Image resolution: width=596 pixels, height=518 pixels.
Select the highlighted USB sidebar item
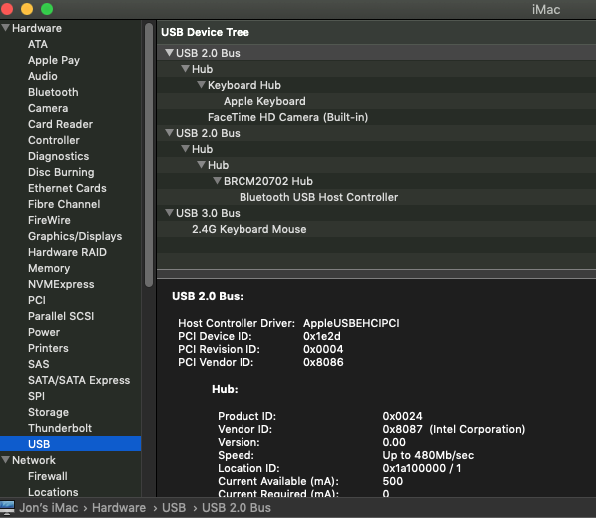70,444
